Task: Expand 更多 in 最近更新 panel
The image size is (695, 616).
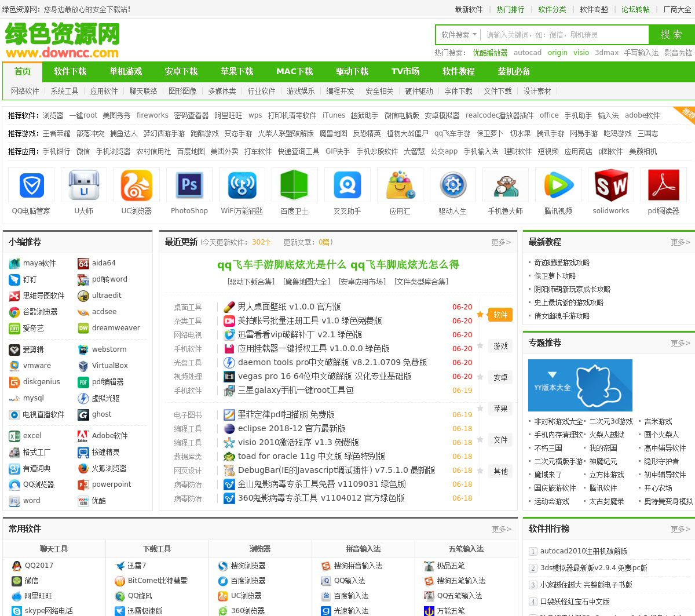Action: [x=501, y=242]
